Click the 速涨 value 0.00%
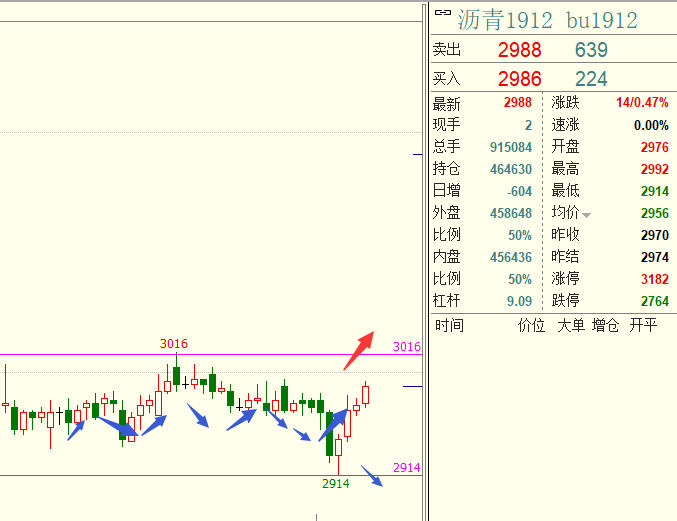Screen dimensions: 677x521 651,125
